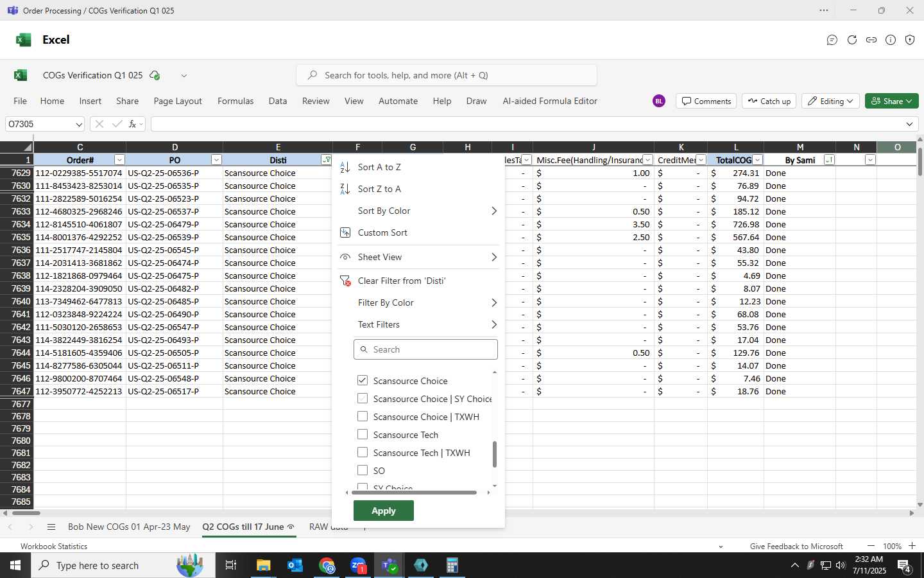Screen dimensions: 924x578
Task: Open the Editing mode button
Action: (830, 101)
